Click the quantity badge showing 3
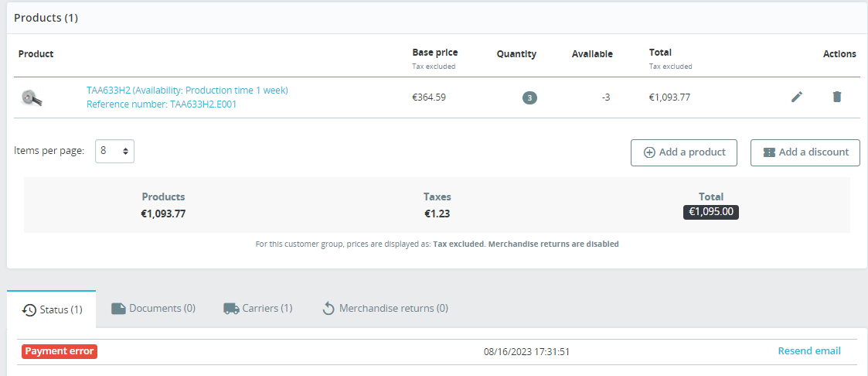Image resolution: width=868 pixels, height=376 pixels. [x=529, y=98]
